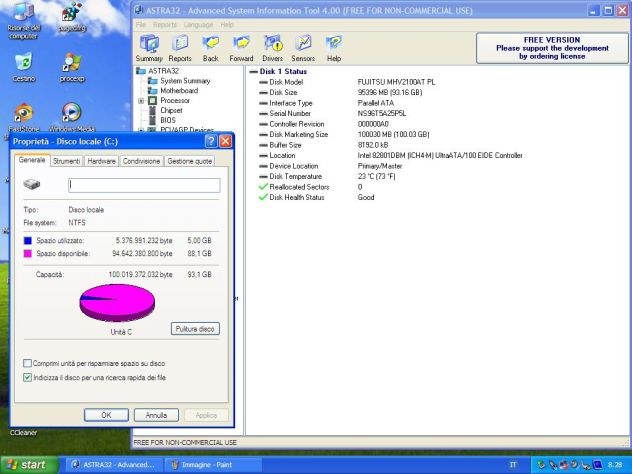Open the Language menu in ASTRA32

(198, 25)
